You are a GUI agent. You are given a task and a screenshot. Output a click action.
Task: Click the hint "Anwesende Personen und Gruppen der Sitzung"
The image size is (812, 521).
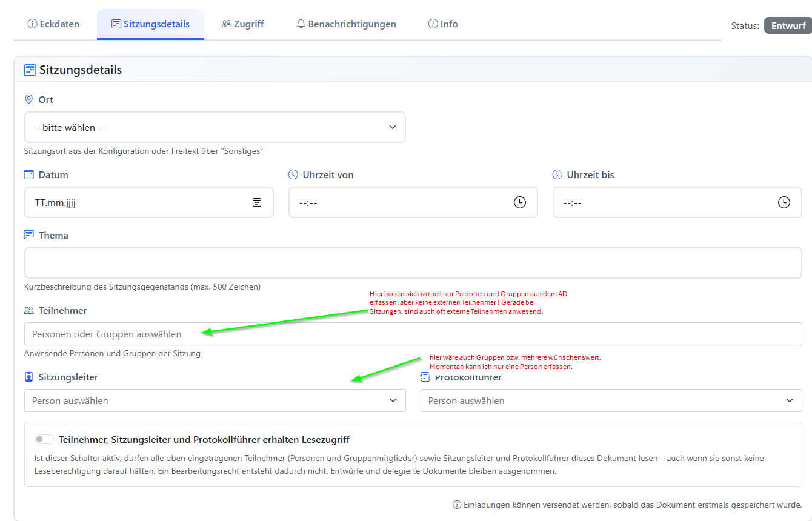112,353
